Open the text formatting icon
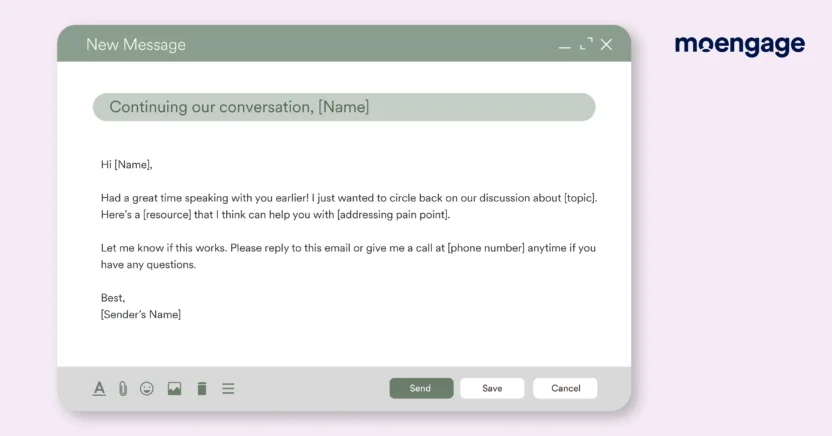The image size is (832, 436). click(99, 388)
